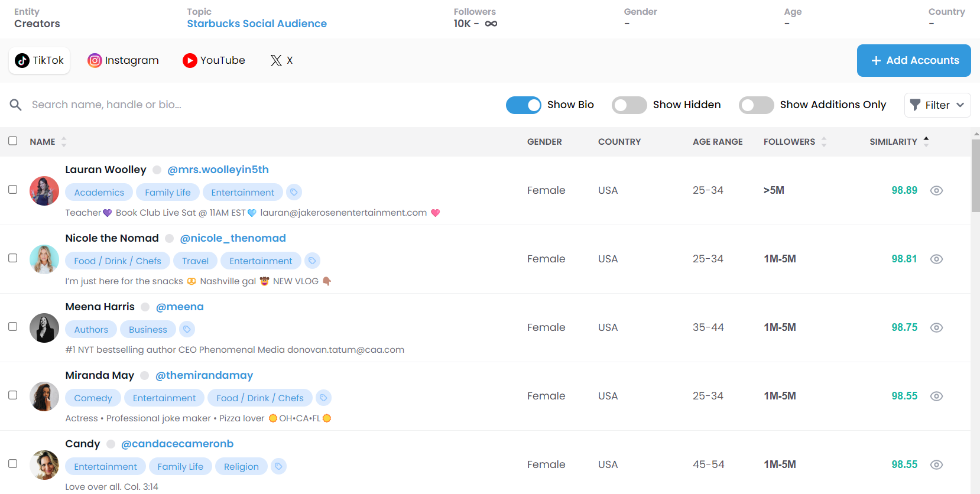
Task: Open the @mrs.woolleyin5th profile handle
Action: pyautogui.click(x=218, y=170)
